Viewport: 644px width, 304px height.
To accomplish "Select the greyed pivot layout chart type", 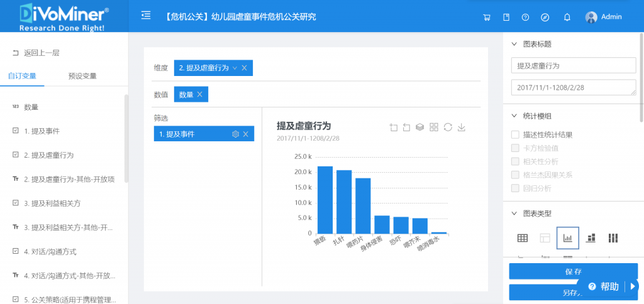I will point(545,238).
